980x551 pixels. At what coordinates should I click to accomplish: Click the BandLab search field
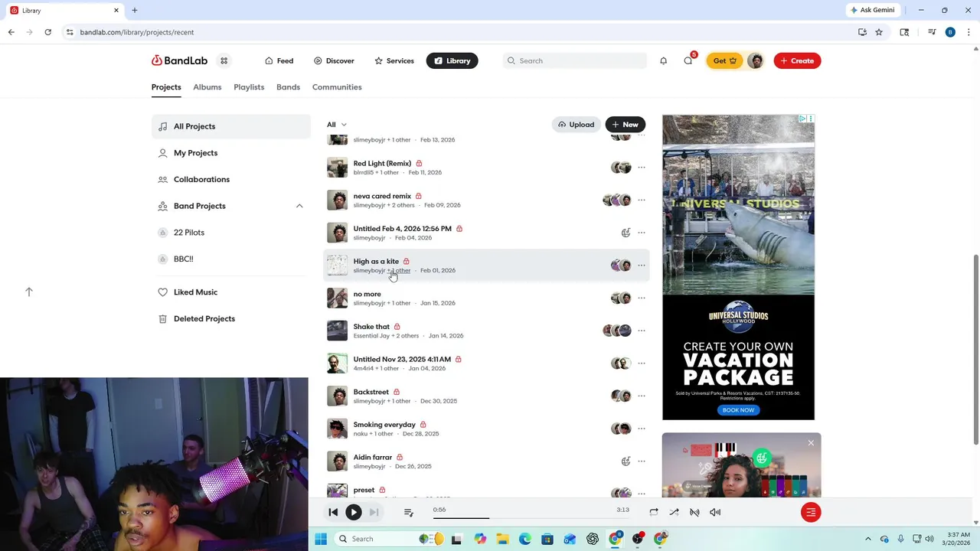[575, 60]
